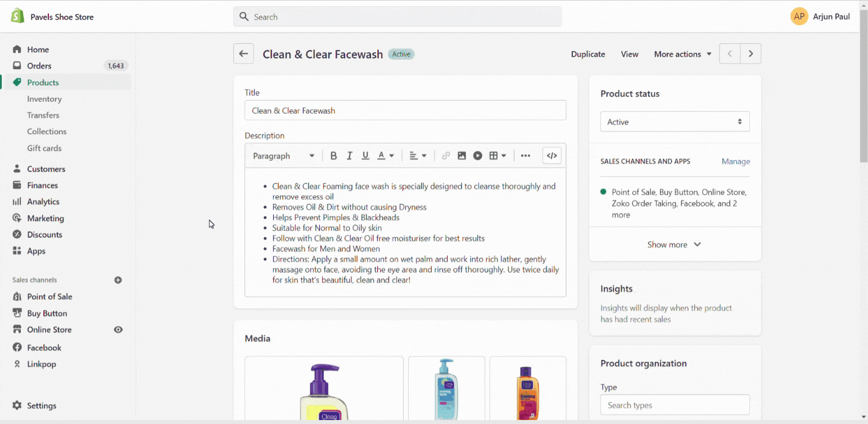868x424 pixels.
Task: Click the Active status badge
Action: pyautogui.click(x=401, y=54)
